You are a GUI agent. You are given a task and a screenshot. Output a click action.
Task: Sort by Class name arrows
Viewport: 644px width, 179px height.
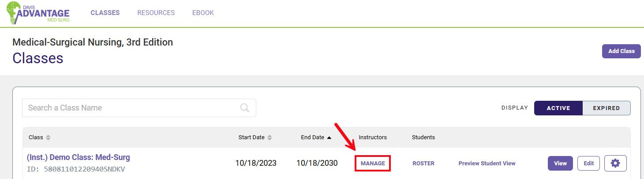click(x=48, y=137)
